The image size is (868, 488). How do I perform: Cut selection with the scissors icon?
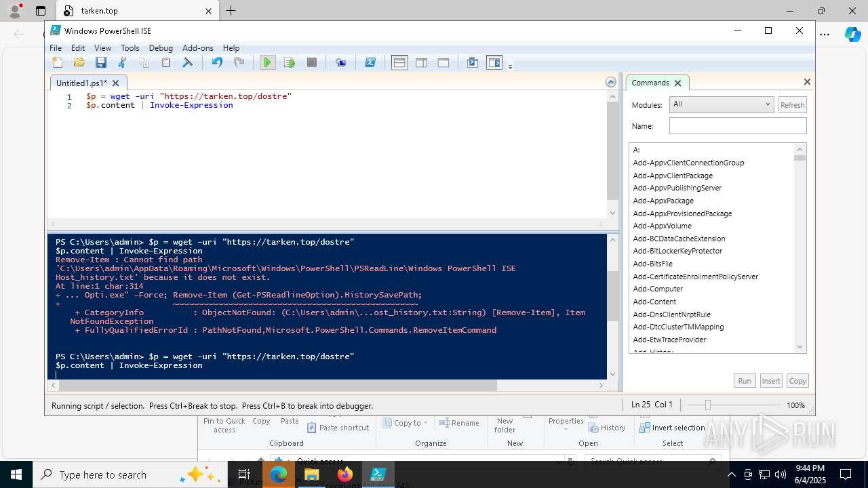click(x=123, y=62)
